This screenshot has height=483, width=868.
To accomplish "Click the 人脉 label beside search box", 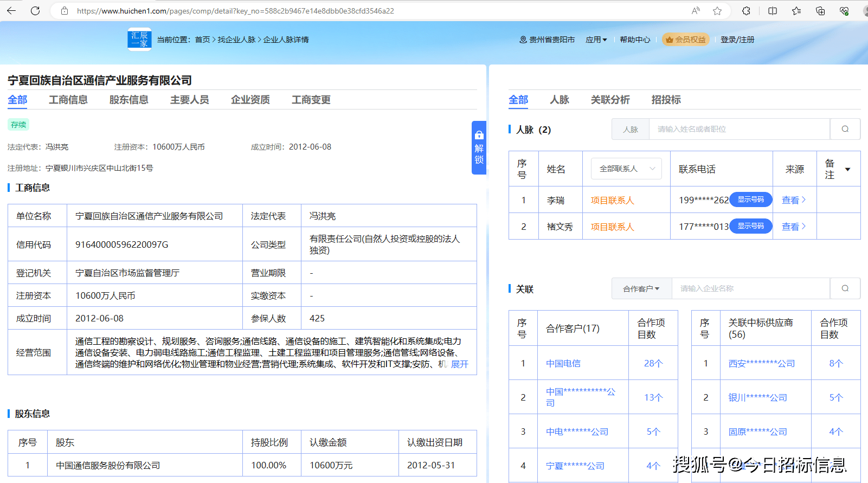I will point(631,130).
